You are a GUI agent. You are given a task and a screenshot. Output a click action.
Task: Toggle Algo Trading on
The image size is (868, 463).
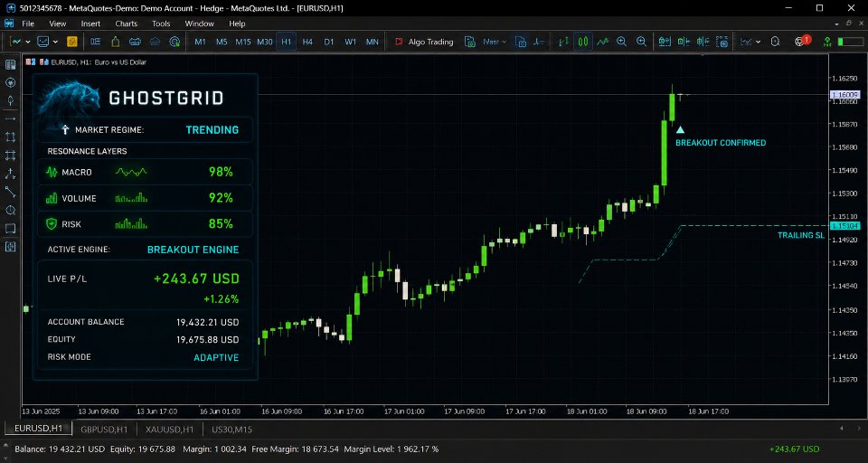click(x=424, y=42)
